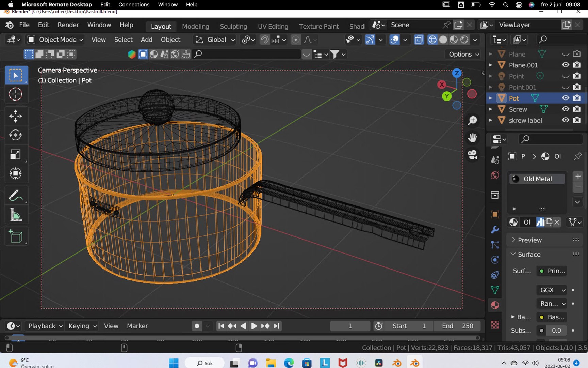Switch to the Modeling workspace tab
The image size is (588, 368).
pos(196,26)
